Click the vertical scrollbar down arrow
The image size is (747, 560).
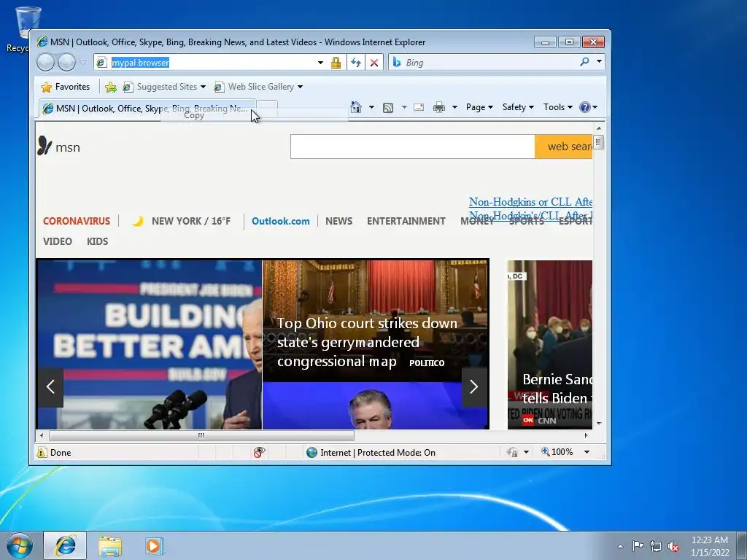599,423
